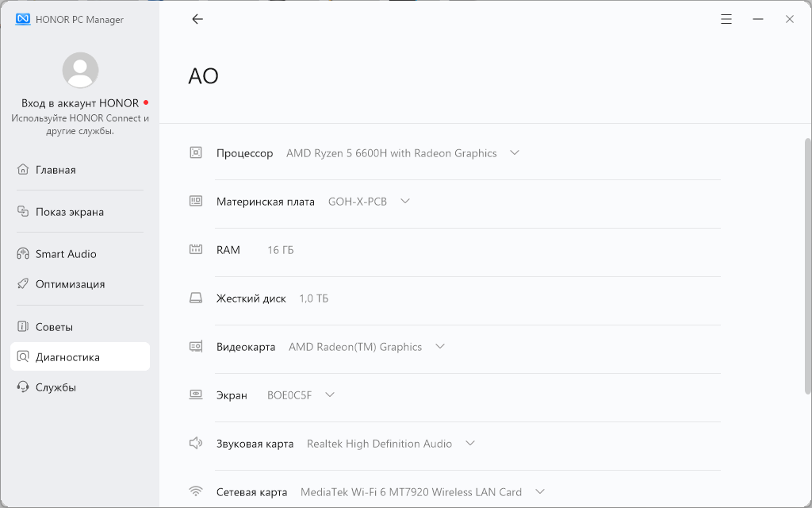Open the Оптимизация sidebar section

tap(70, 284)
